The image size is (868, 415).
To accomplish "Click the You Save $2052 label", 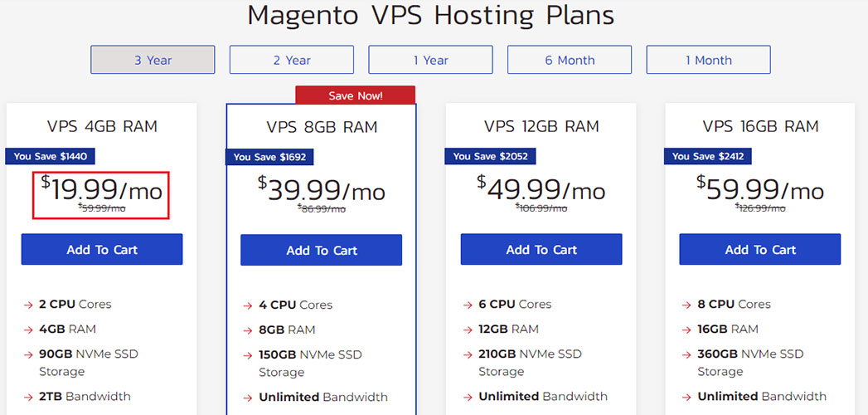I will (489, 156).
